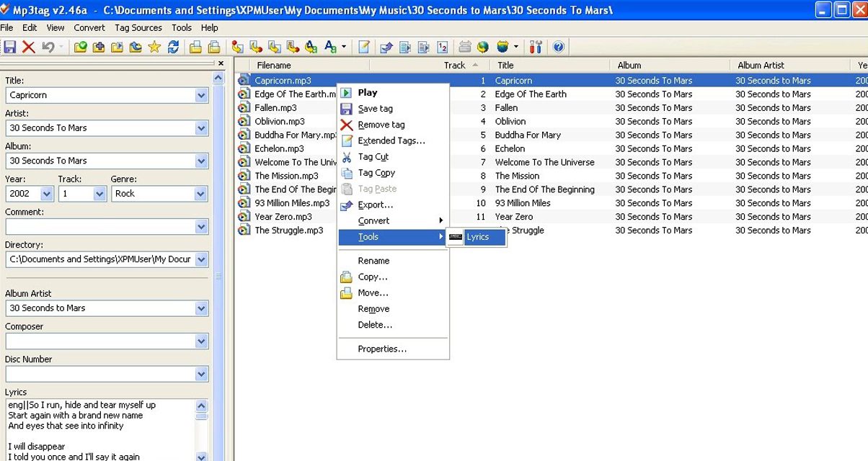The width and height of the screenshot is (868, 461).
Task: Click the globe tag source toolbar icon
Action: pyautogui.click(x=483, y=47)
